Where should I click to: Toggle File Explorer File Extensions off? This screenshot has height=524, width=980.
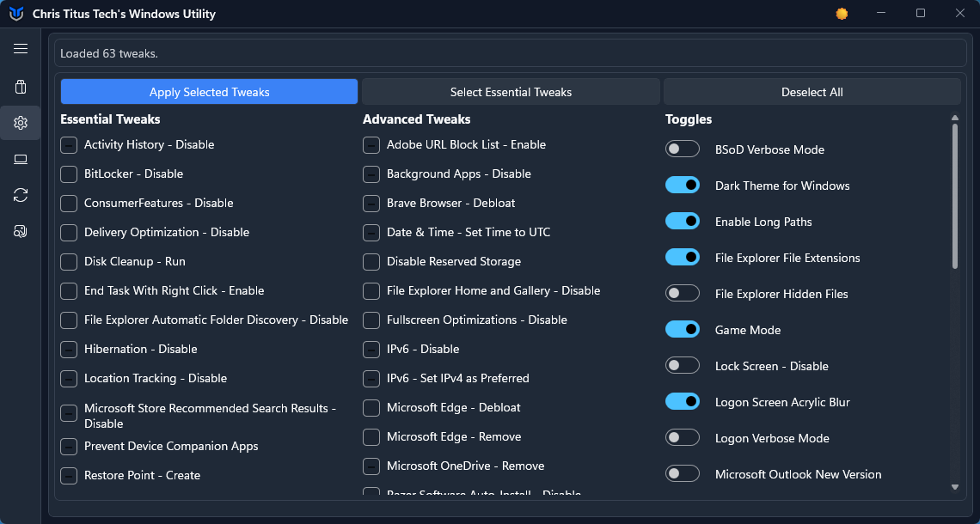pos(682,257)
